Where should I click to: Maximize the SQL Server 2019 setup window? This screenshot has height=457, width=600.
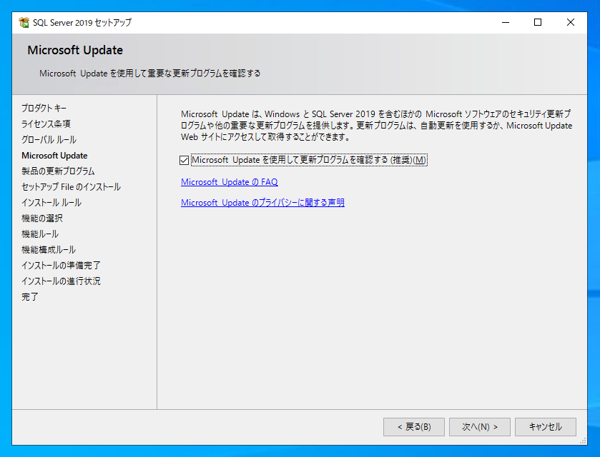click(538, 23)
